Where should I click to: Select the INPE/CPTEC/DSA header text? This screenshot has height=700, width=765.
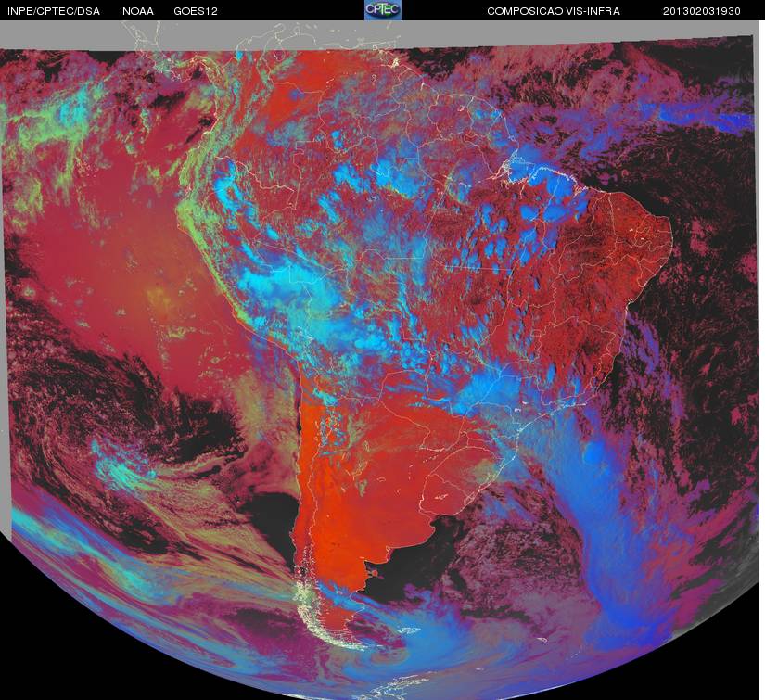pyautogui.click(x=54, y=11)
